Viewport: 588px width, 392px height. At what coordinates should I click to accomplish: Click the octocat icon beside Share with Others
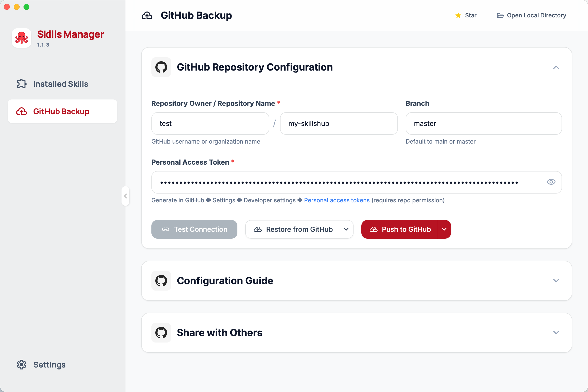[x=161, y=332]
